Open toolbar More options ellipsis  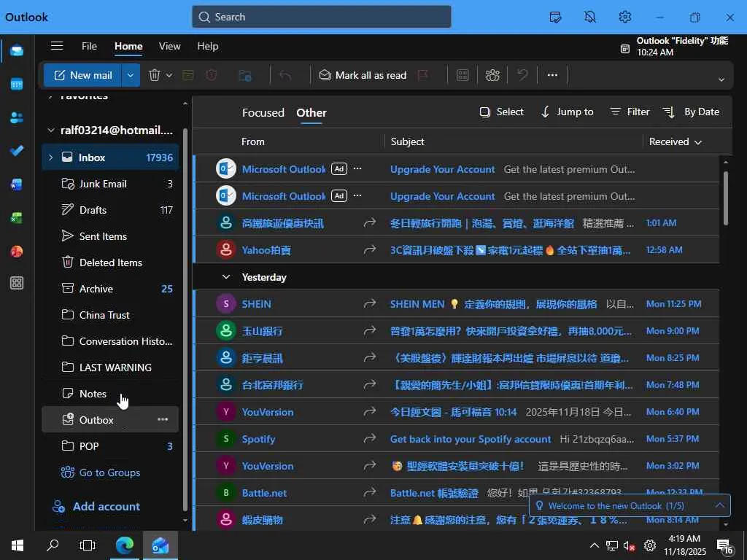552,75
